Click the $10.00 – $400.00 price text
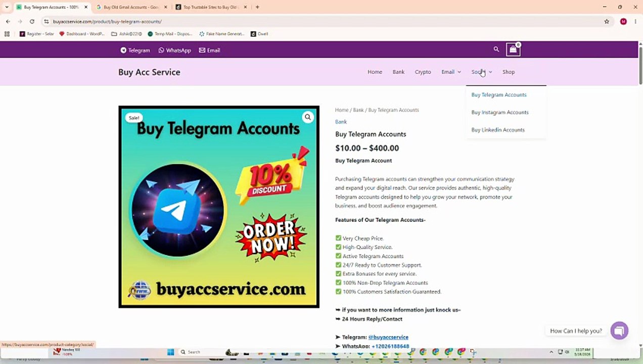The image size is (643, 364). tap(367, 148)
